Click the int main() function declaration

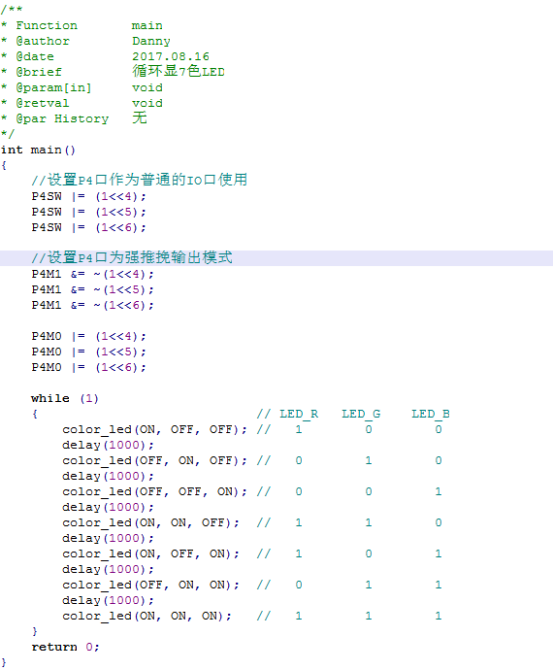(x=38, y=150)
